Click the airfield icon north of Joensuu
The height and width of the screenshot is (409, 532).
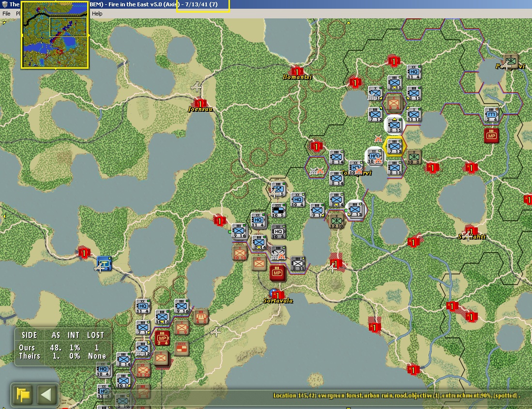click(197, 87)
